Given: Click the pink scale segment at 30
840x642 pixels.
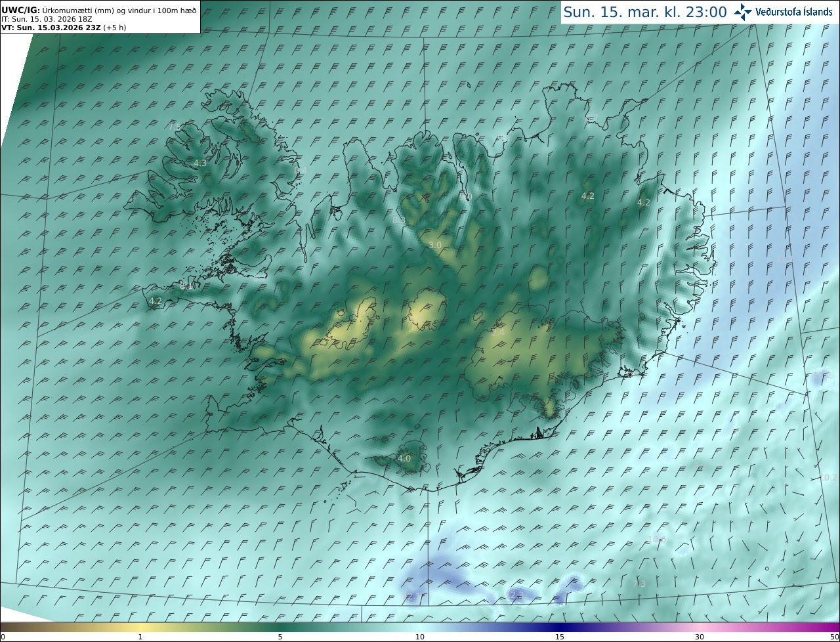Looking at the screenshot, I should (x=700, y=628).
